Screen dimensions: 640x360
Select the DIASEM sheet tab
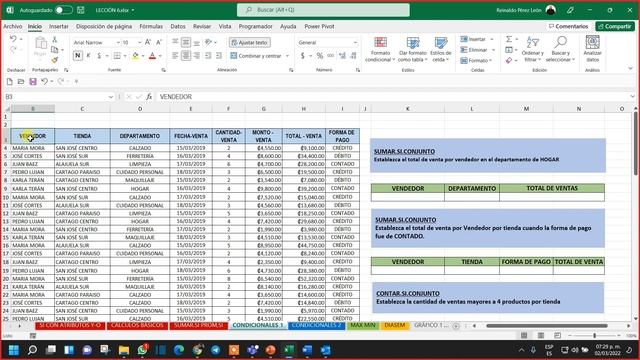(395, 325)
